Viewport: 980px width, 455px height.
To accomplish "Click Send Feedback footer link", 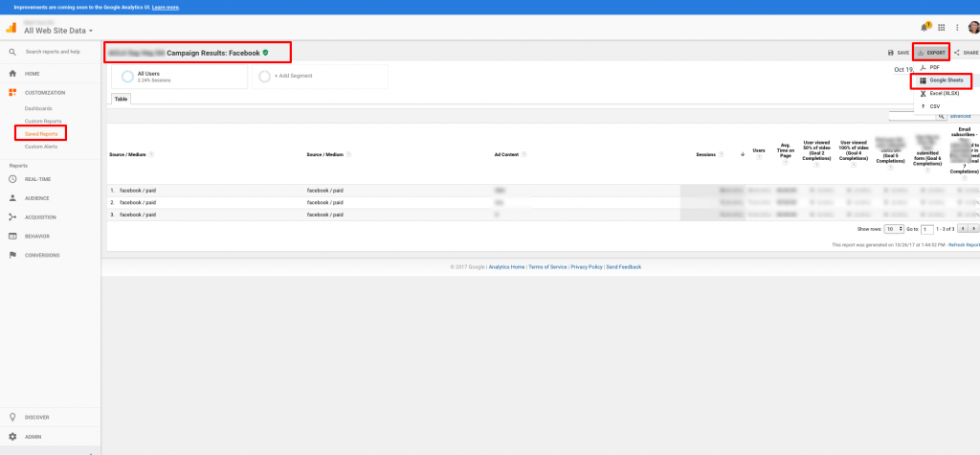I will [624, 267].
